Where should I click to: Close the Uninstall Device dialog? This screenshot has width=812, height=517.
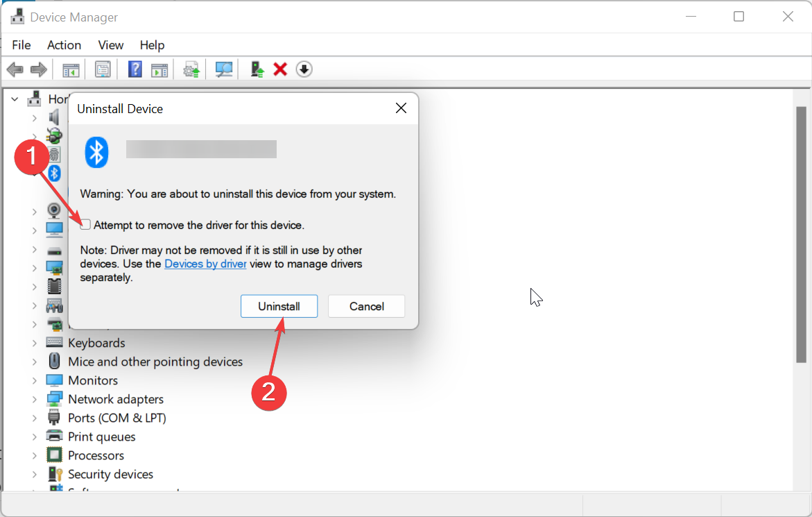[x=401, y=108]
